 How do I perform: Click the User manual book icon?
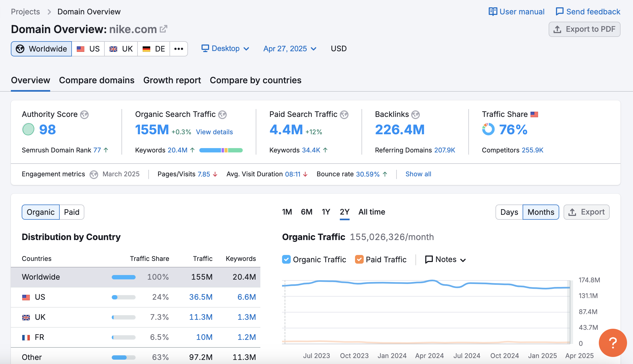pos(493,11)
